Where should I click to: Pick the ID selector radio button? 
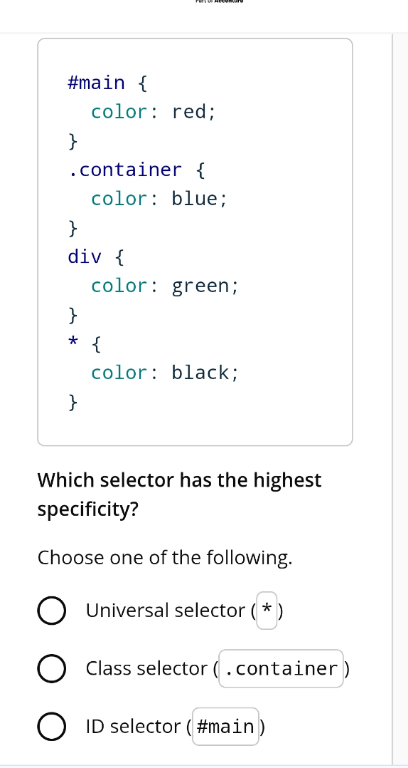tap(51, 727)
